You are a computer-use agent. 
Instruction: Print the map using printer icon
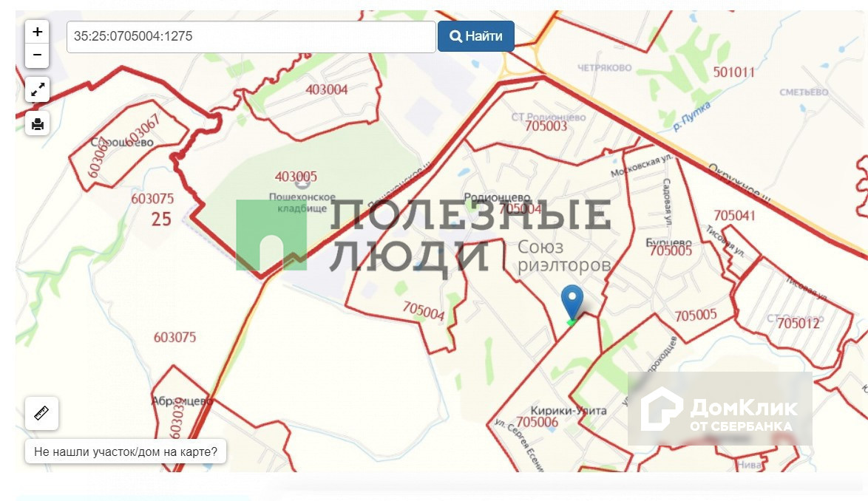pos(37,124)
